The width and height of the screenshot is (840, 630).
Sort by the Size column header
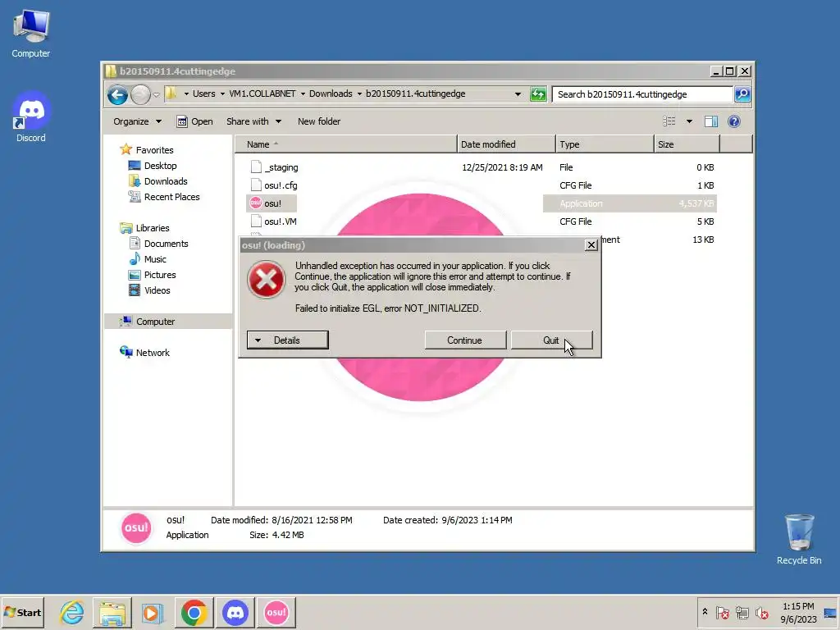tap(687, 144)
